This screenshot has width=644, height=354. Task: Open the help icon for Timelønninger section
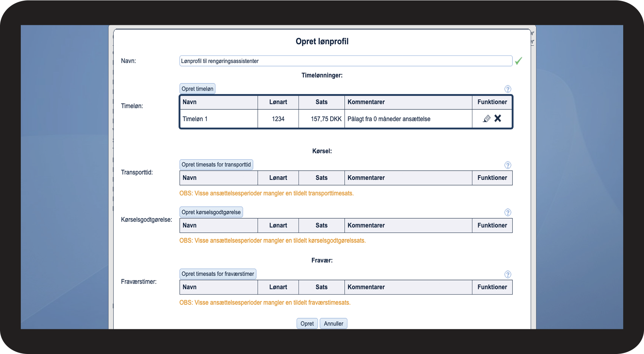pos(508,89)
